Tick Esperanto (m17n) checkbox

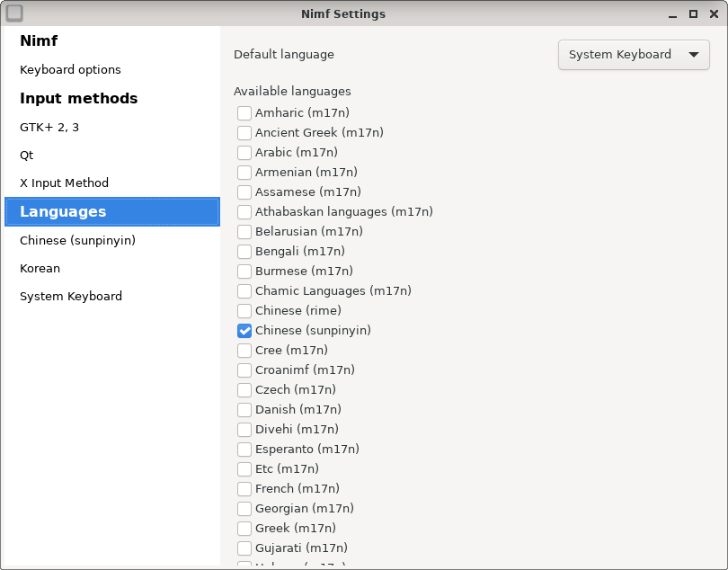pyautogui.click(x=244, y=450)
